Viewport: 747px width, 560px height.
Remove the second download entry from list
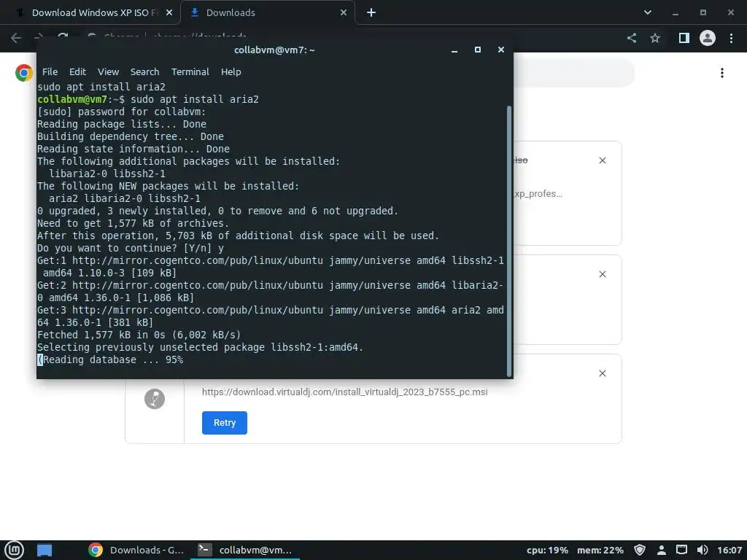pyautogui.click(x=602, y=274)
